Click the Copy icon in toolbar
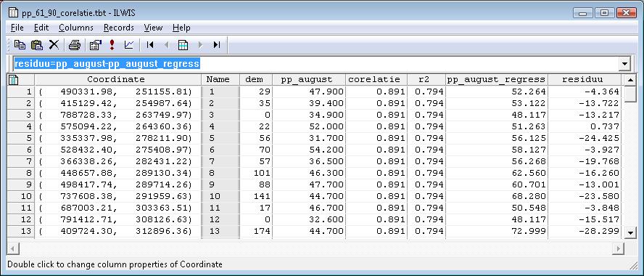This screenshot has width=644, height=276. tap(20, 45)
